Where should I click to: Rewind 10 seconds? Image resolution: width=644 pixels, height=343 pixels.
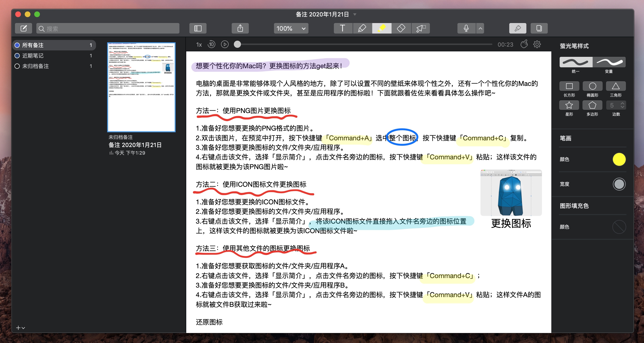pos(211,44)
